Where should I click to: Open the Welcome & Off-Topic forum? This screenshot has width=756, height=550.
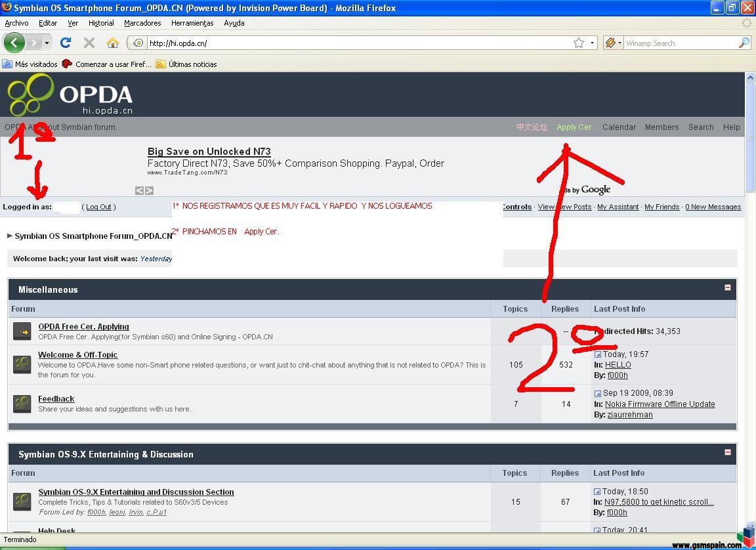pyautogui.click(x=77, y=355)
